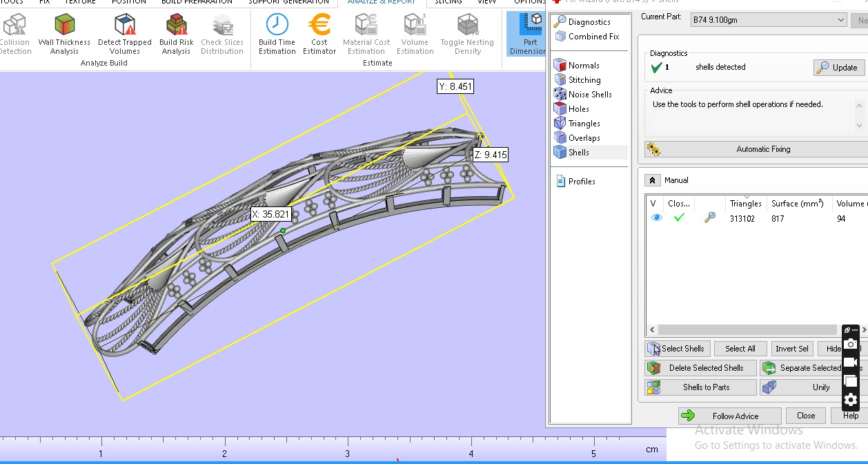Image resolution: width=868 pixels, height=464 pixels.
Task: Close the Fix Wizard dialog
Action: [806, 416]
